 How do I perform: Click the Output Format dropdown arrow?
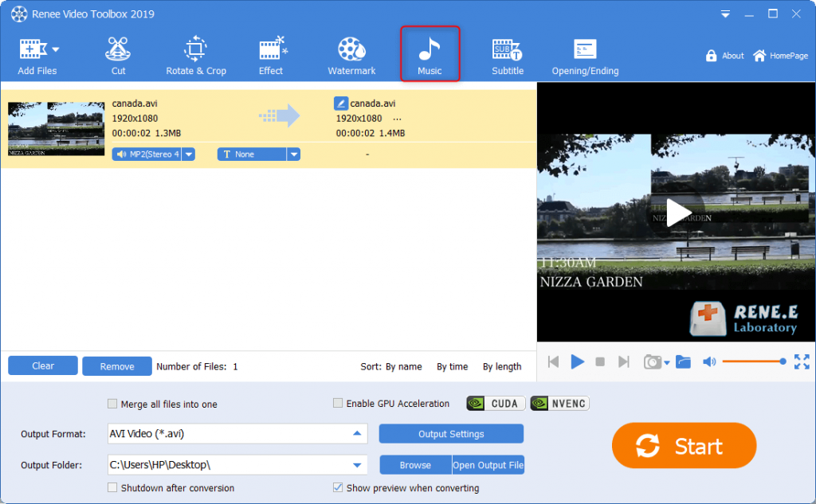pos(357,433)
